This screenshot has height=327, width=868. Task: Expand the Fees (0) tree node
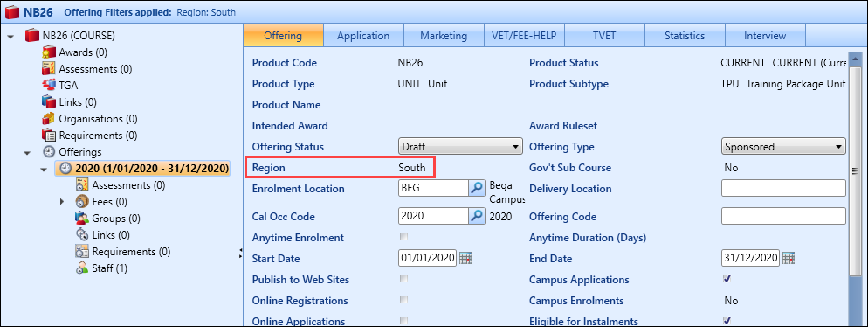tap(62, 202)
